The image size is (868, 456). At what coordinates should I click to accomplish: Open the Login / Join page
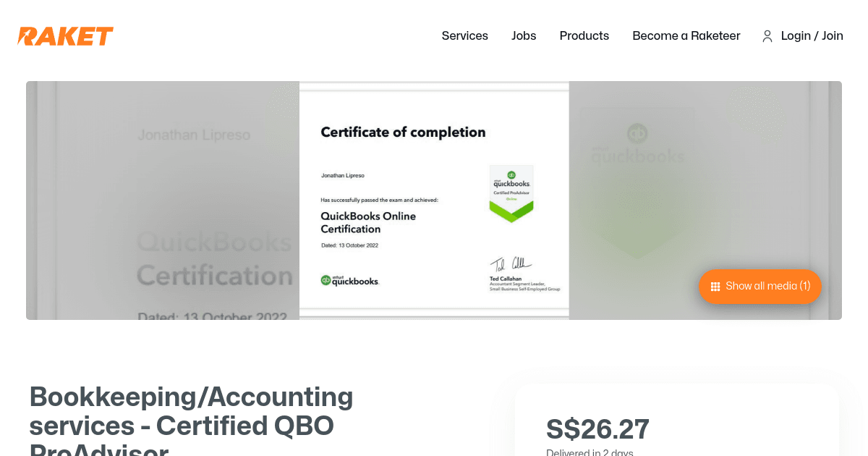click(812, 35)
